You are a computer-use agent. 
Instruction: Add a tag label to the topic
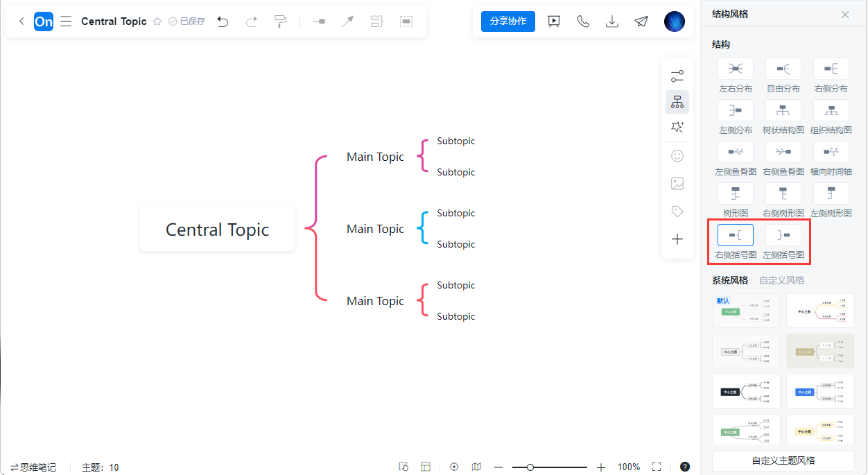click(x=677, y=211)
